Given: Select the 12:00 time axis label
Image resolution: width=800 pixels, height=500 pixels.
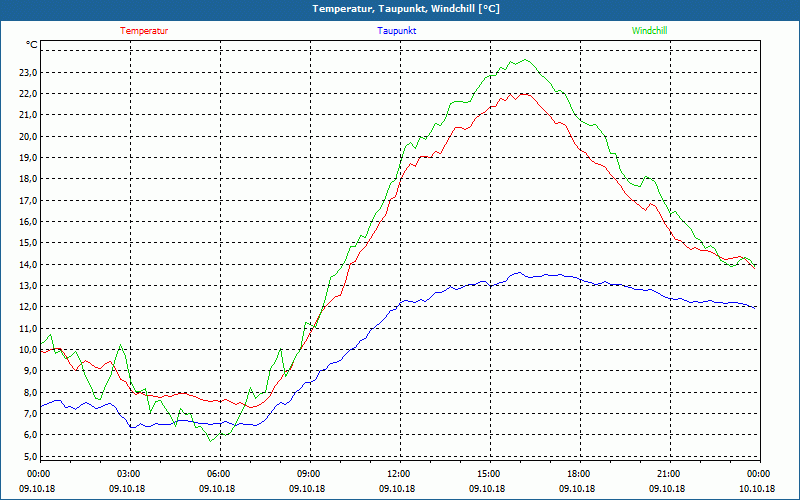Looking at the screenshot, I should tap(398, 474).
